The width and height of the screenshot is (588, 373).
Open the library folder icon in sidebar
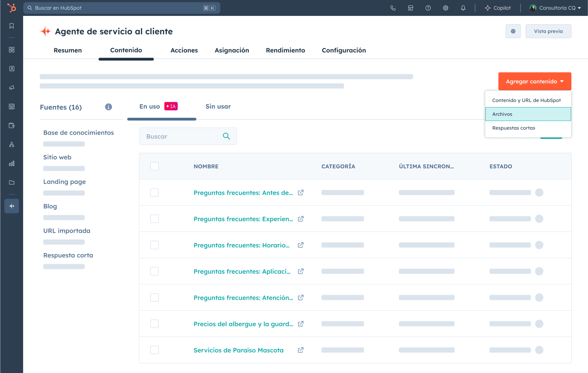pos(12,182)
